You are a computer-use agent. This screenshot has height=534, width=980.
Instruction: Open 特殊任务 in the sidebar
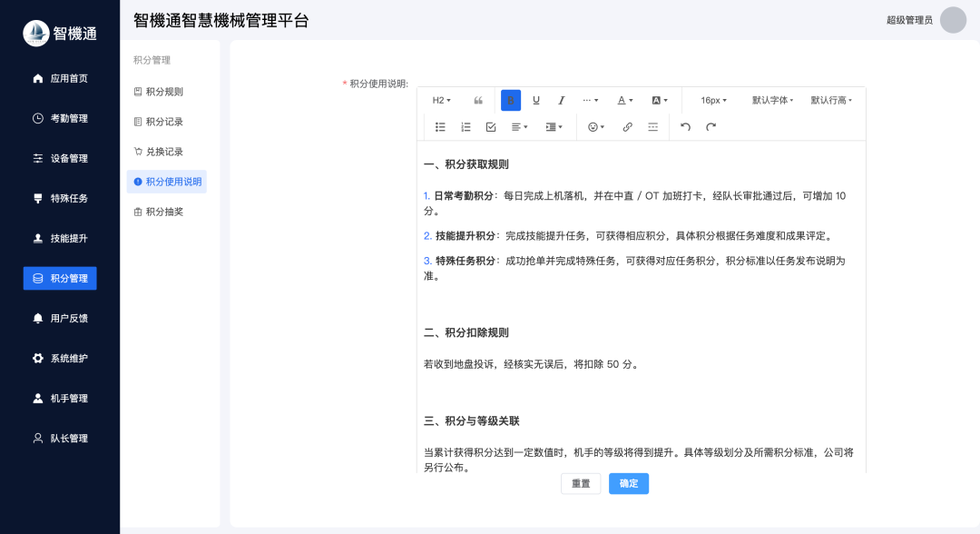pyautogui.click(x=60, y=198)
